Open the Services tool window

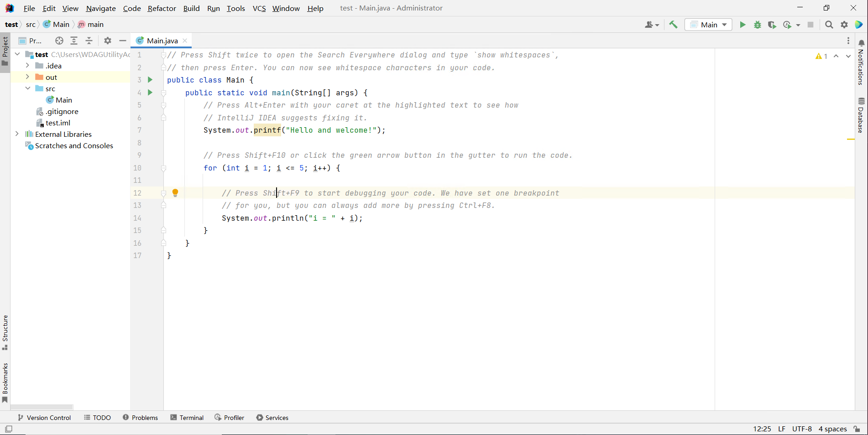[x=272, y=418]
